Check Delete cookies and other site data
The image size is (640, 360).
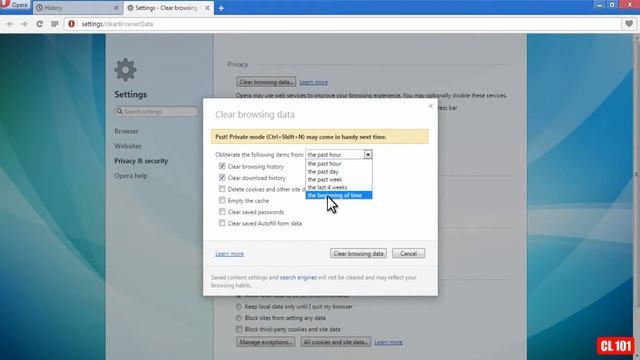[222, 189]
